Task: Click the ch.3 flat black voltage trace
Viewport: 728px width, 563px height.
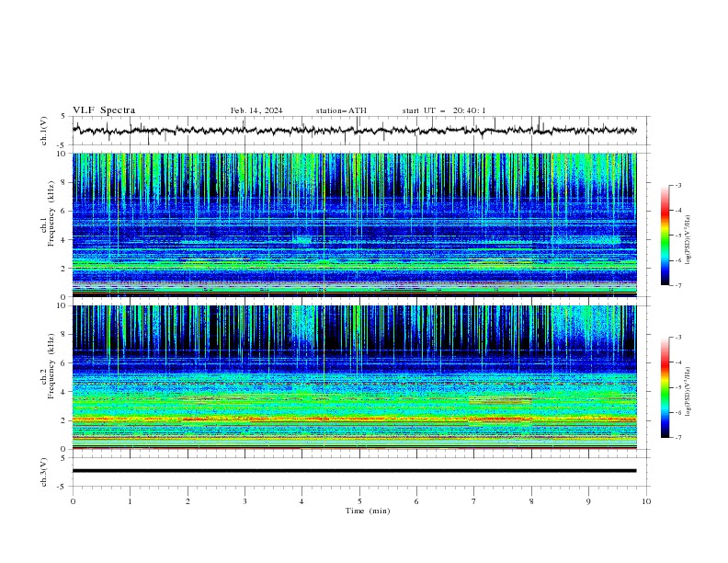Action: pos(354,471)
